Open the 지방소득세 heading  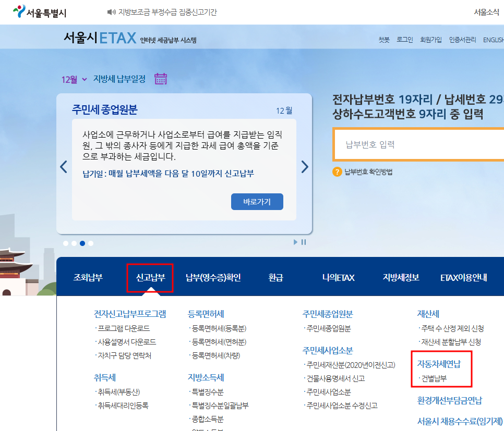click(206, 378)
